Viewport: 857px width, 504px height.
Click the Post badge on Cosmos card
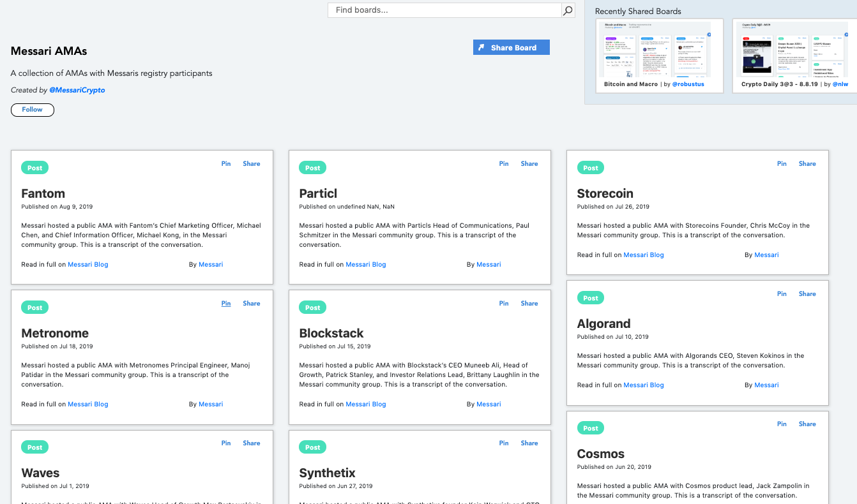591,428
